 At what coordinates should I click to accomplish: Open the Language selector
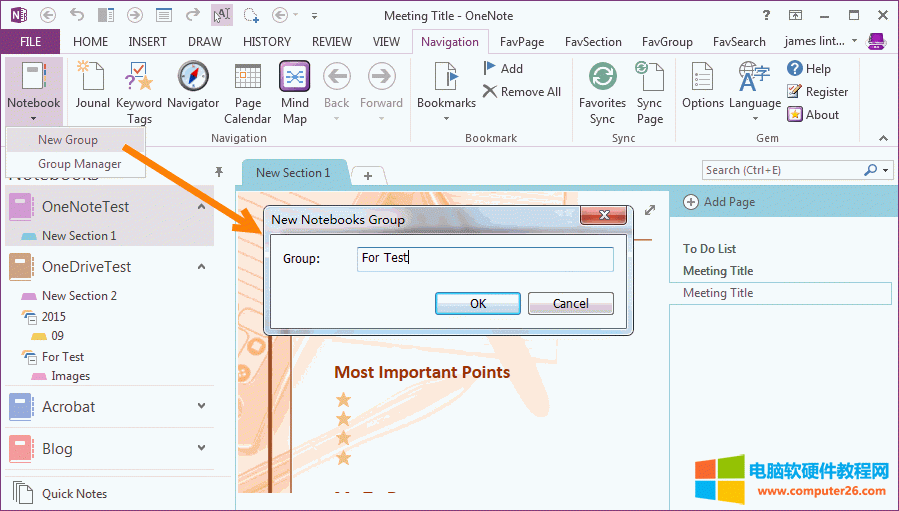coord(755,91)
